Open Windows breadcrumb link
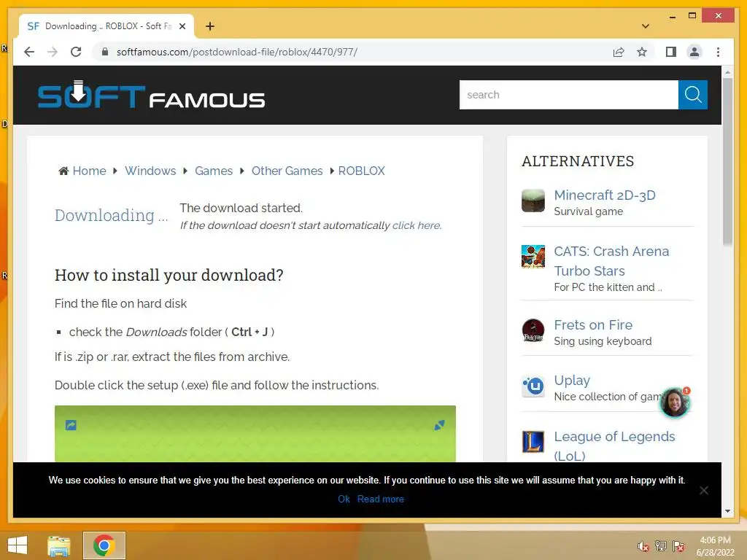 tap(150, 171)
